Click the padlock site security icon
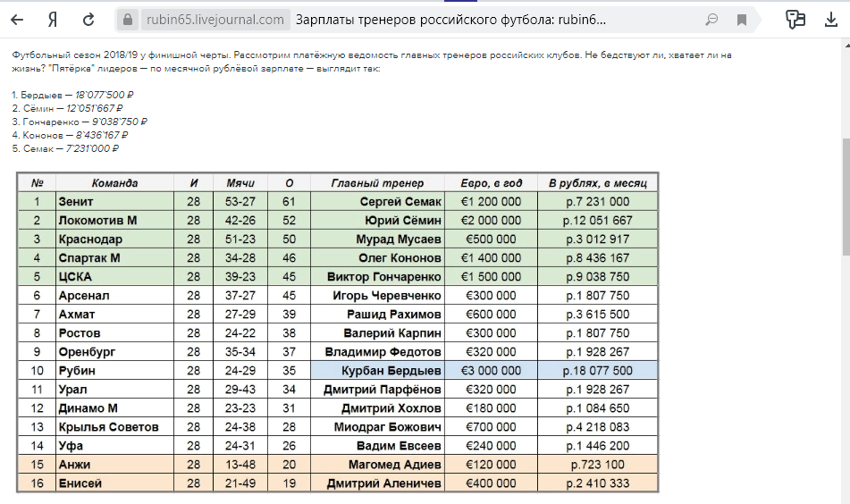 [130, 20]
